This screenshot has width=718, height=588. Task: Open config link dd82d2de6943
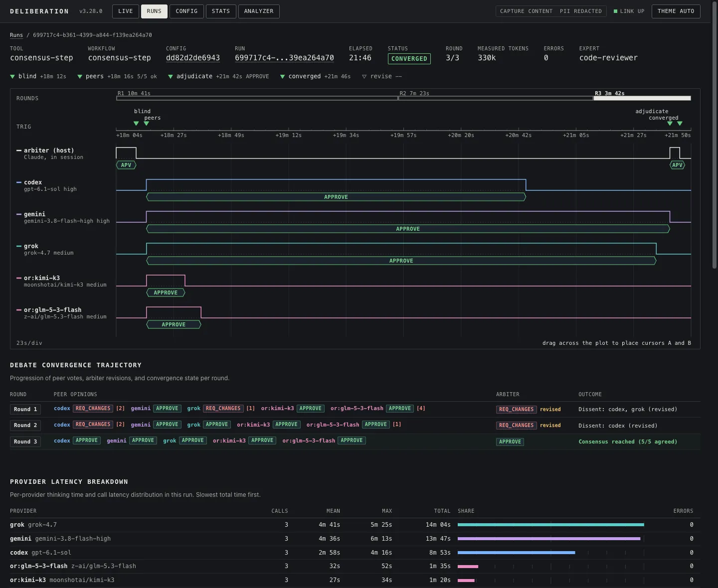pyautogui.click(x=193, y=58)
